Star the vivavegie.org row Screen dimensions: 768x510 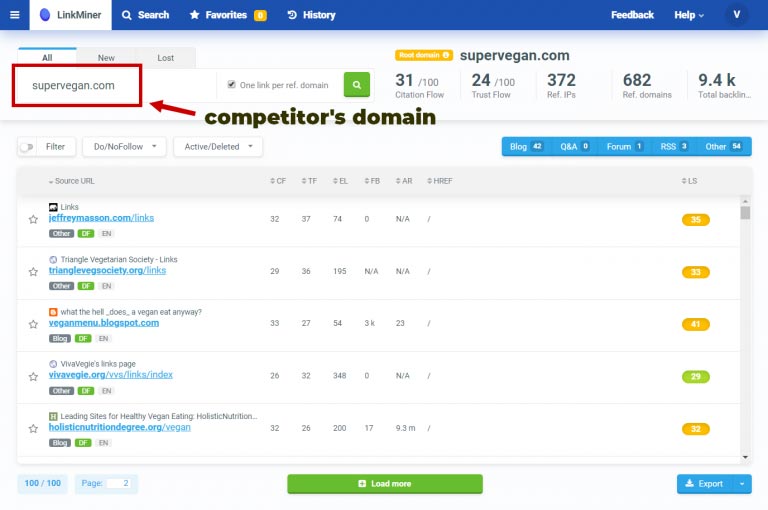coord(33,376)
